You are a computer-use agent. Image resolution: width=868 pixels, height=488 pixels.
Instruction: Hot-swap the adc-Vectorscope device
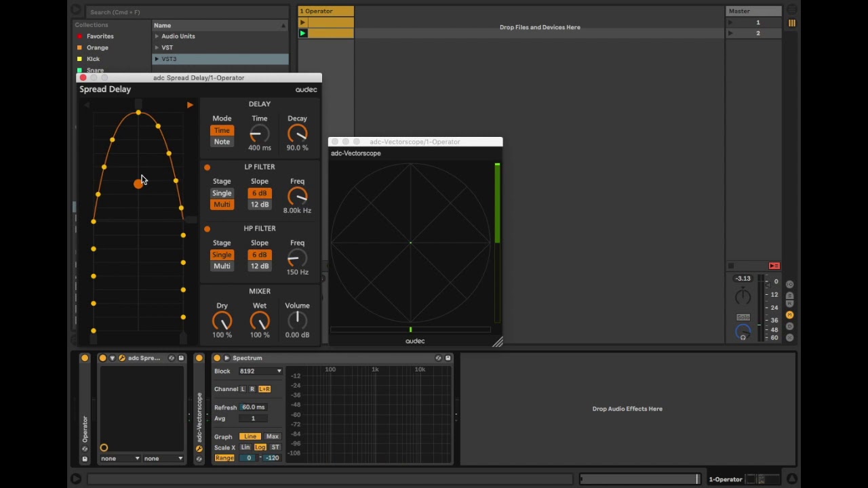199,459
